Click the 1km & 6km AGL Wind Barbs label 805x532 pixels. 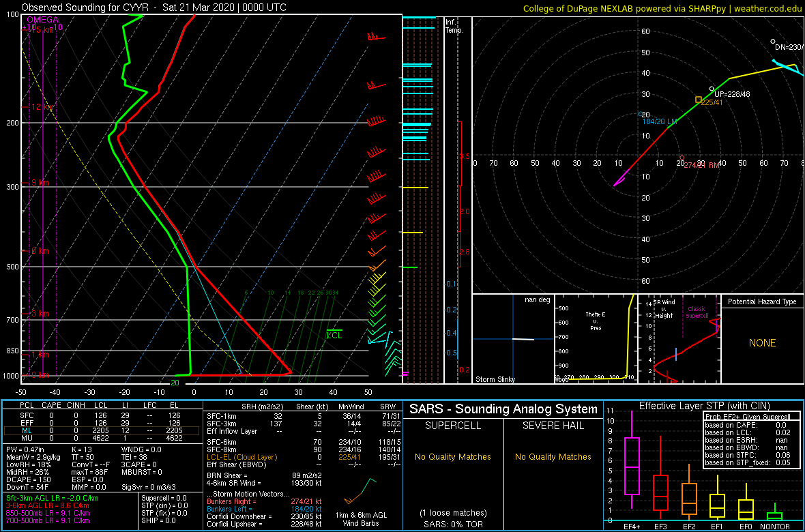pyautogui.click(x=360, y=519)
